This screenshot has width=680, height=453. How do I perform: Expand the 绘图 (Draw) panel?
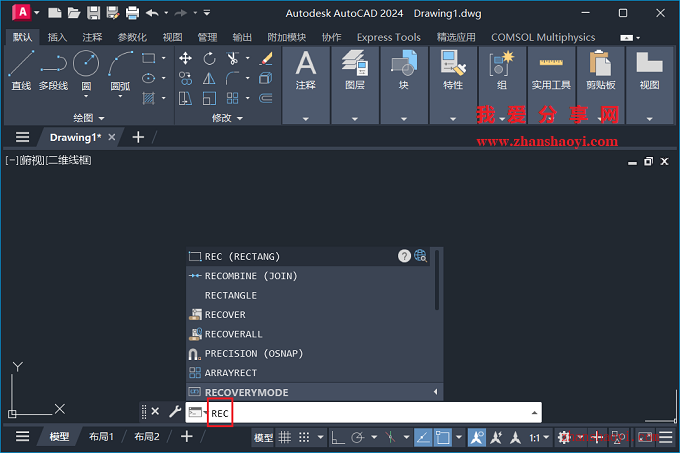88,118
